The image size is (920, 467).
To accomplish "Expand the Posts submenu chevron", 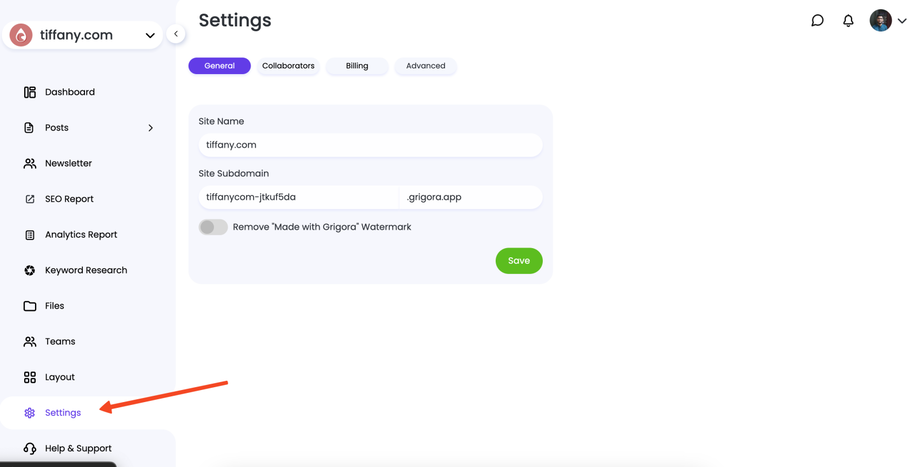I will click(x=151, y=128).
